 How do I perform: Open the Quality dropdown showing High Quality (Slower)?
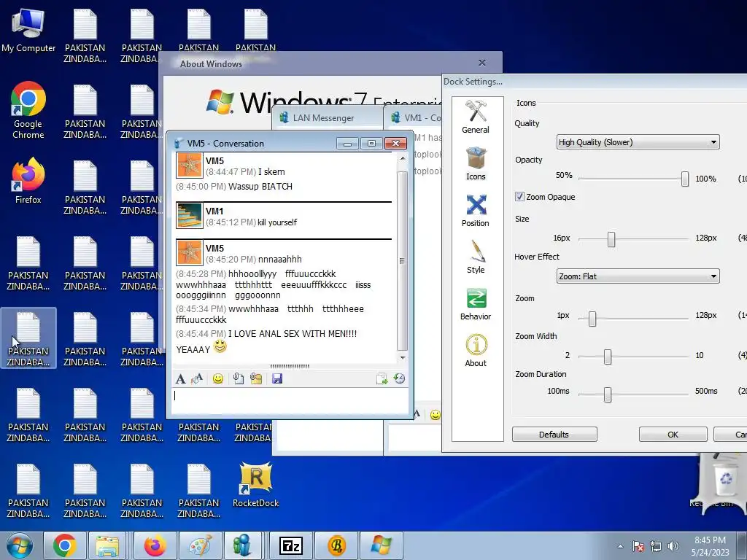coord(638,142)
